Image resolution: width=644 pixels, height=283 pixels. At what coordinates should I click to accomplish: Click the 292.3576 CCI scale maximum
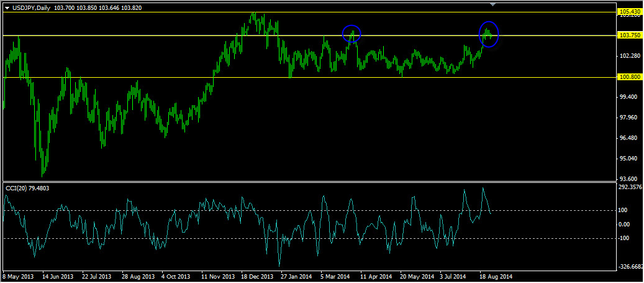pos(630,187)
